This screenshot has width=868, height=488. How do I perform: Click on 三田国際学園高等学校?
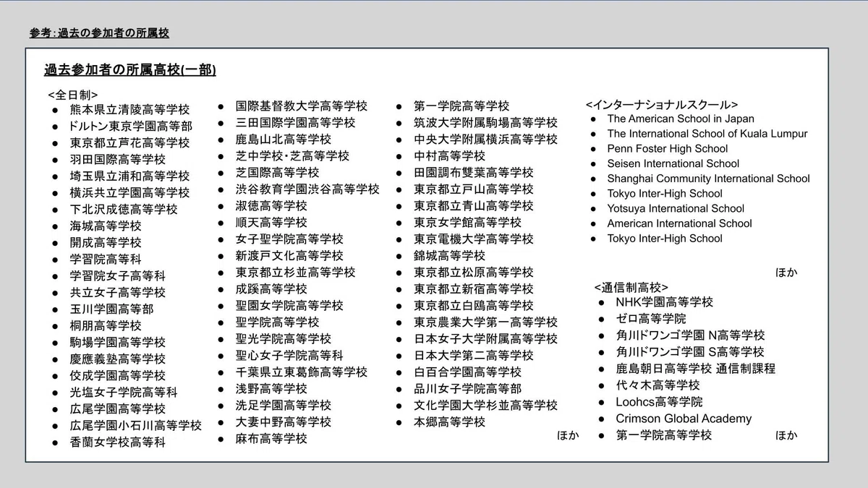[296, 123]
